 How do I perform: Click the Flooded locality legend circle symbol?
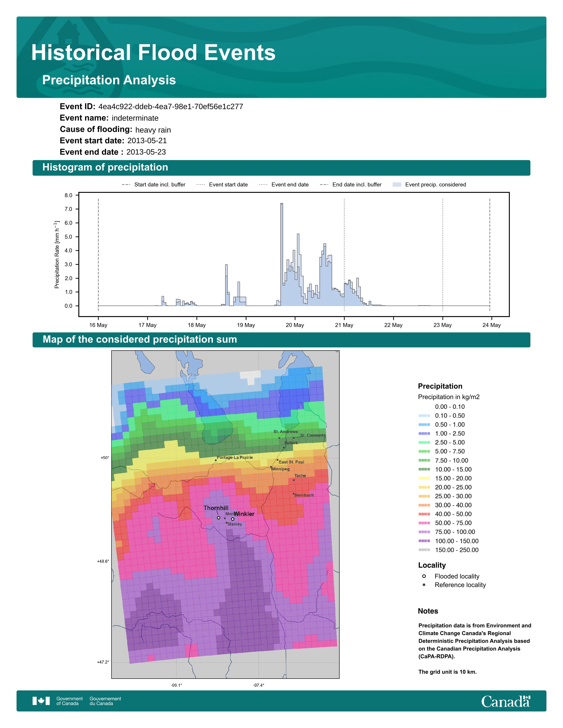[424, 576]
